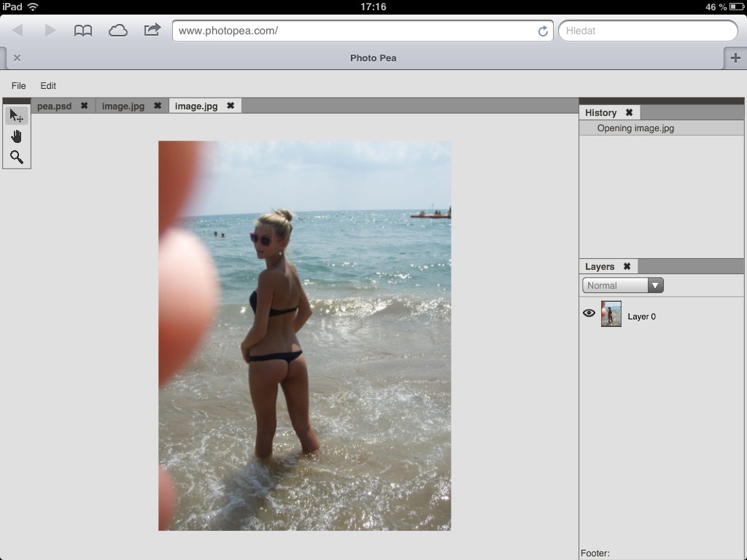The width and height of the screenshot is (747, 560).
Task: Tap the Safari share icon
Action: point(152,30)
